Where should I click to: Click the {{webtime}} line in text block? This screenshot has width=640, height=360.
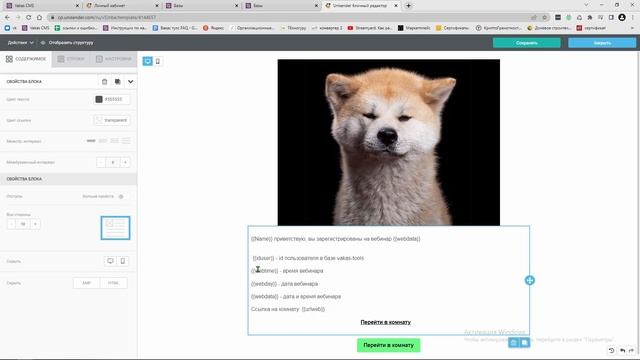(287, 271)
